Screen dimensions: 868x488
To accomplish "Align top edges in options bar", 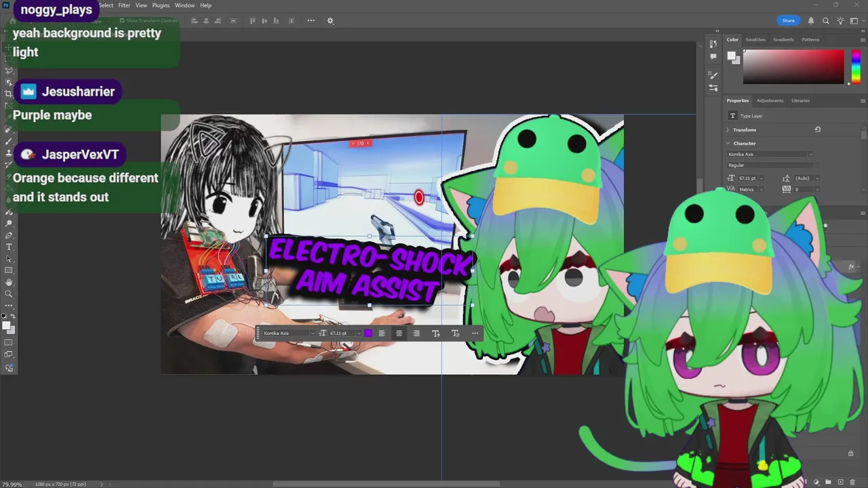I will (253, 20).
